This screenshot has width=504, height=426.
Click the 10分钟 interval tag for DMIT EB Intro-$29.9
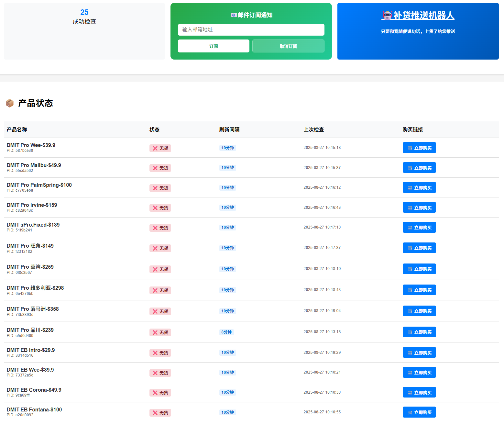[228, 353]
